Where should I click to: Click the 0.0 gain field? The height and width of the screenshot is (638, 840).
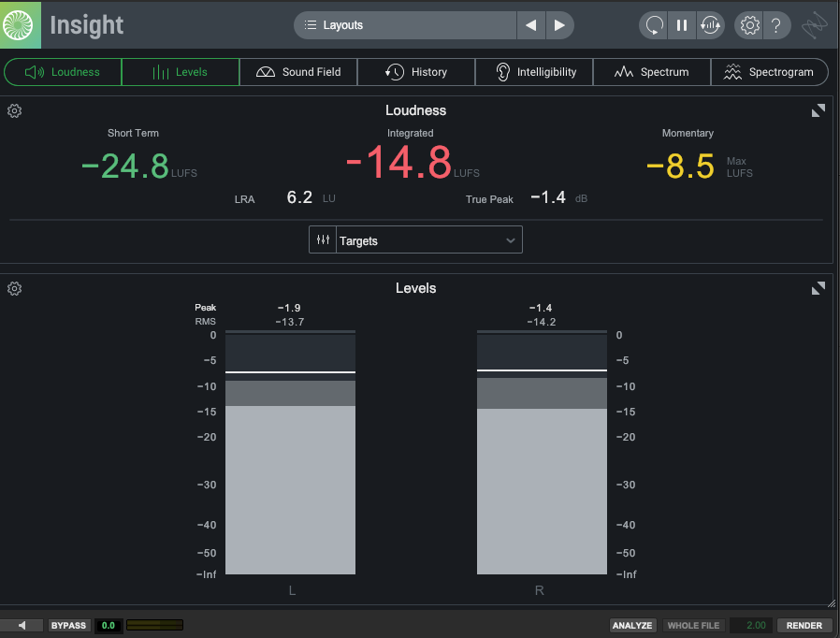109,625
